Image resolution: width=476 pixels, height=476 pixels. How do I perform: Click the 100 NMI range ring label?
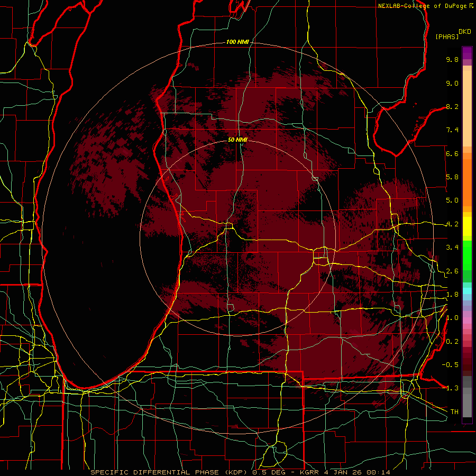[237, 42]
